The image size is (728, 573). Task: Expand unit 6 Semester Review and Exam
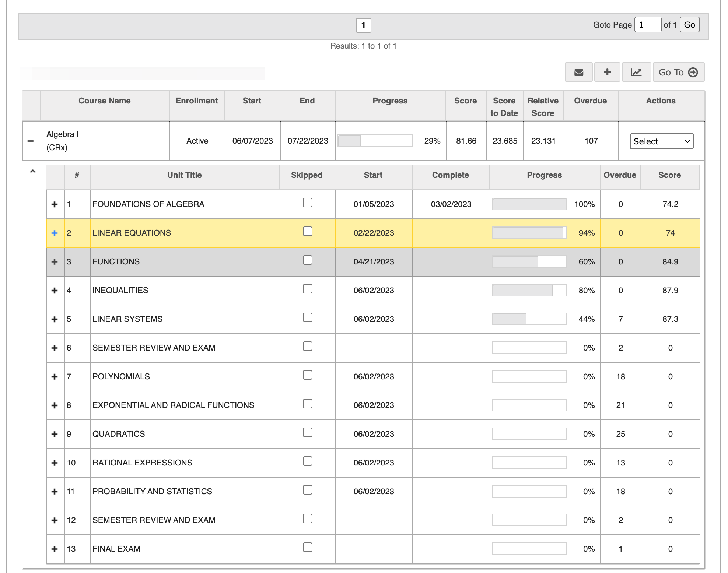pyautogui.click(x=55, y=348)
